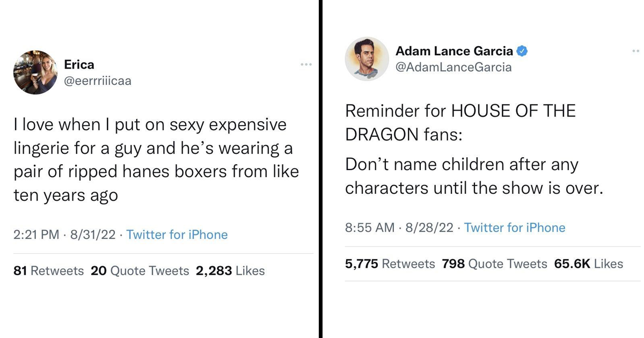Click the Erica display name
The height and width of the screenshot is (338, 644).
(79, 65)
